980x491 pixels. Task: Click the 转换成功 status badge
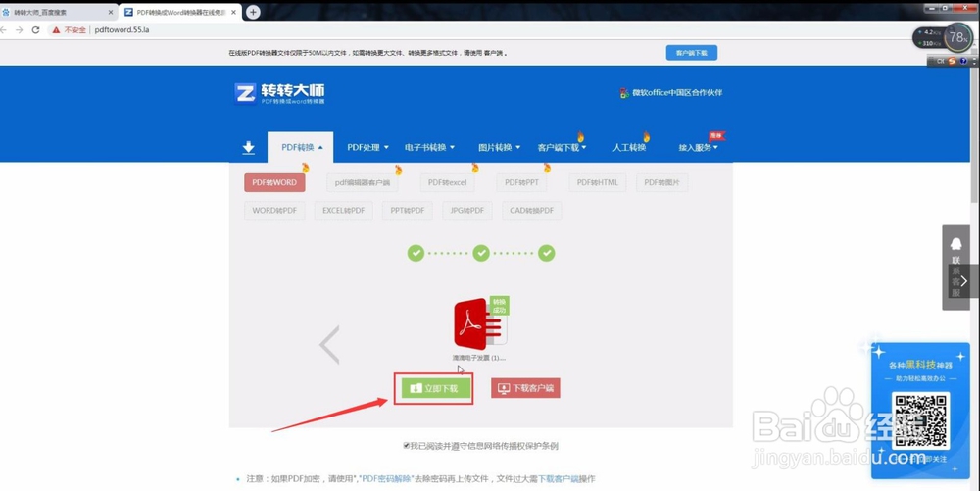coord(499,306)
